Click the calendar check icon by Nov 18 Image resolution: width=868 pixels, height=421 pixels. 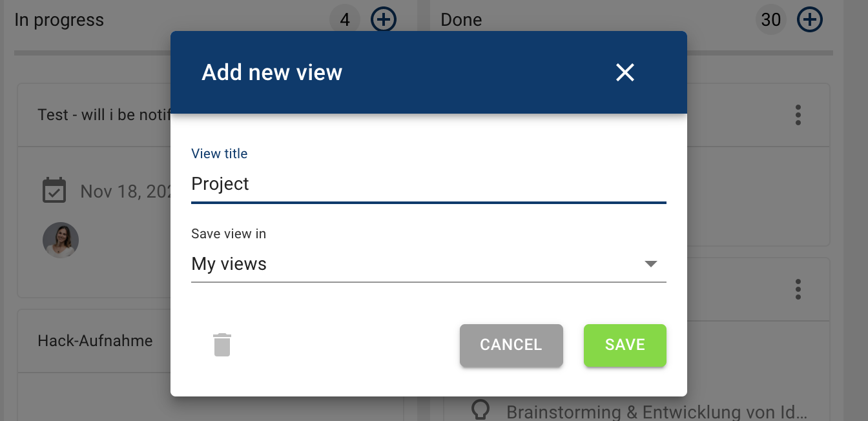(54, 190)
